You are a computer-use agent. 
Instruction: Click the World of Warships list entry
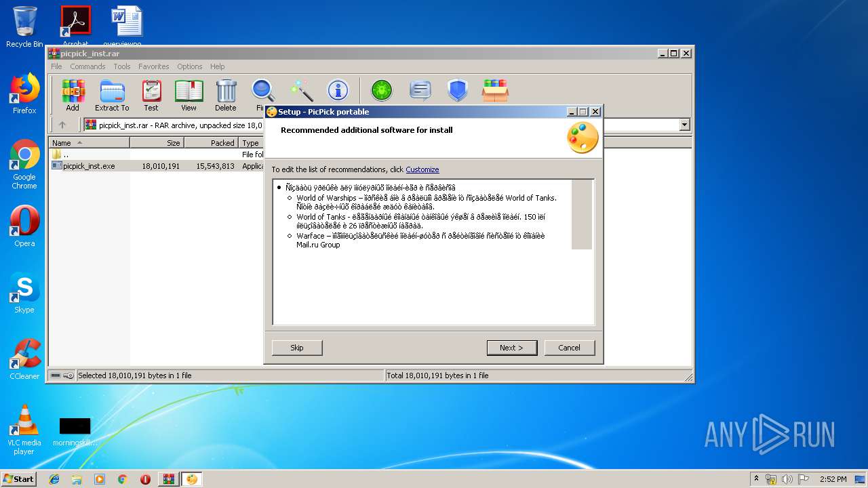tap(427, 202)
